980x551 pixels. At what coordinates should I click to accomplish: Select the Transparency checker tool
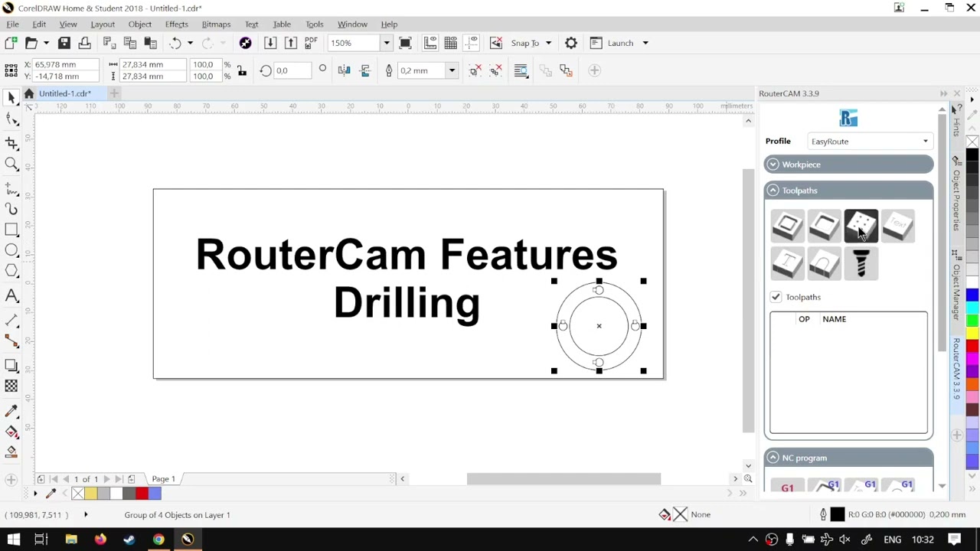click(x=11, y=386)
